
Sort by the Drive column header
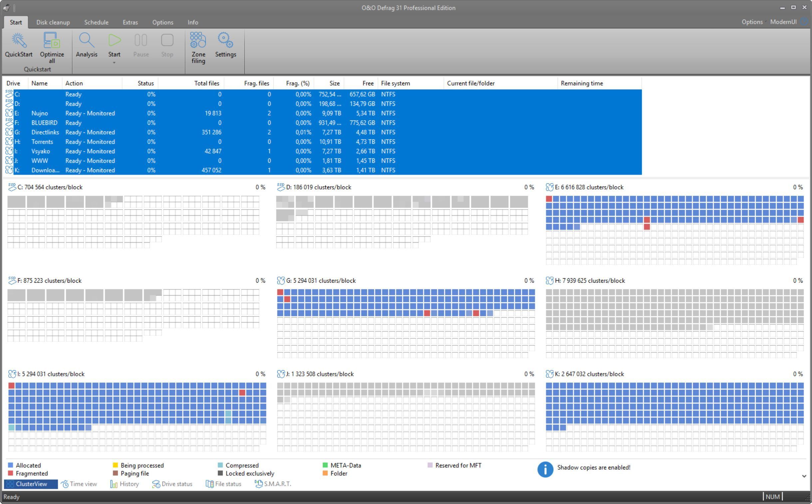click(16, 83)
